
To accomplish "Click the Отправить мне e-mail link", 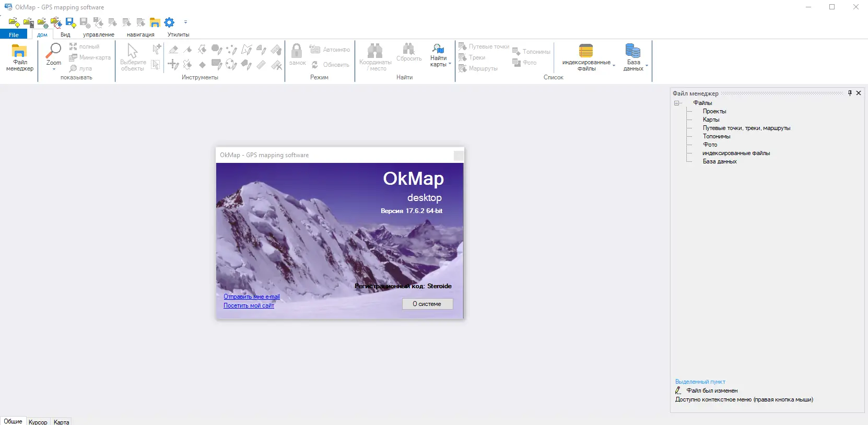I will 252,297.
